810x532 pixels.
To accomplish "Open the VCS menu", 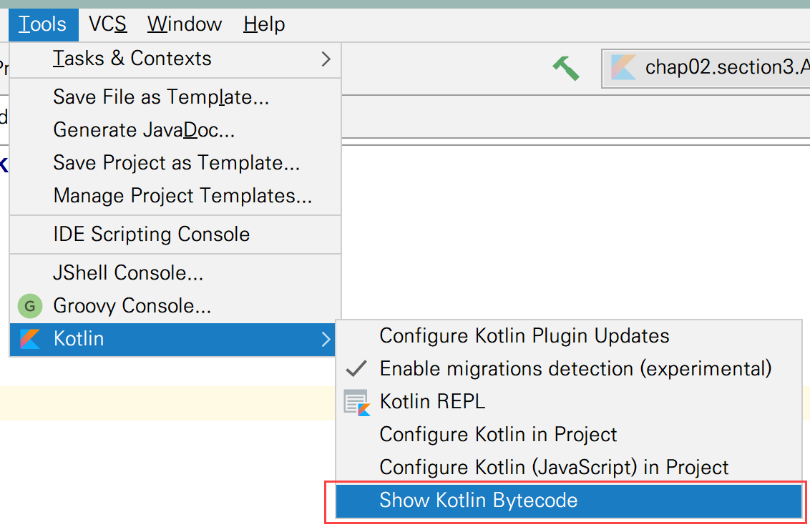I will point(107,24).
